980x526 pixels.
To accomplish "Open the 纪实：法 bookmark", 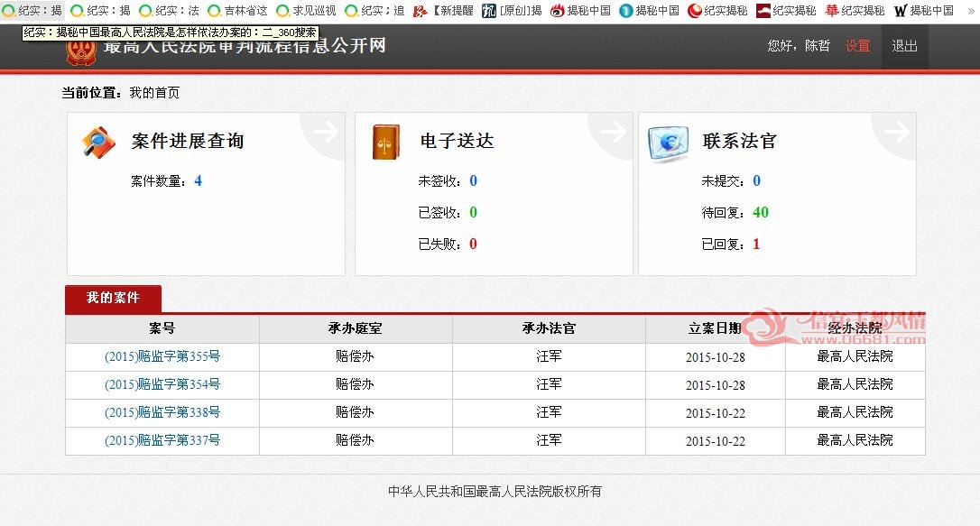I will click(x=169, y=11).
